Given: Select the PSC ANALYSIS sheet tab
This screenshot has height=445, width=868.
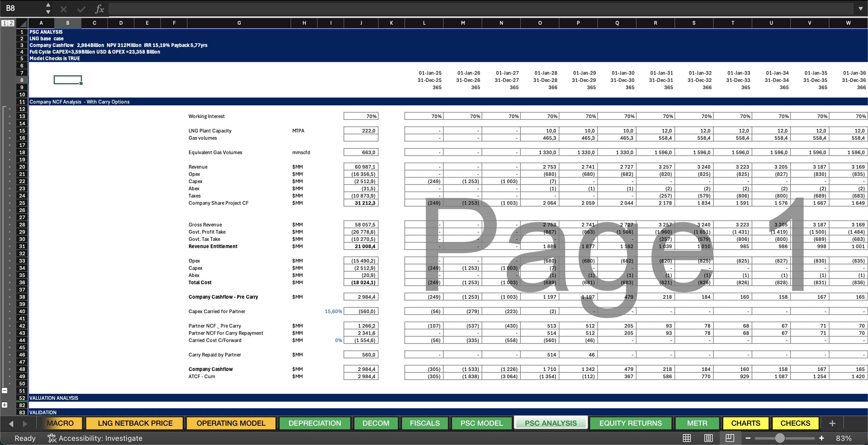Looking at the screenshot, I should pos(551,423).
